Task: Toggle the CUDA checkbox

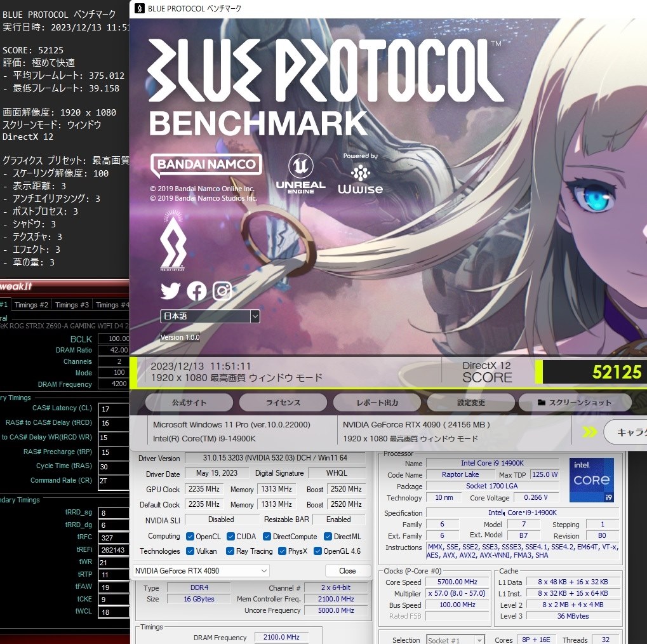Action: point(230,536)
